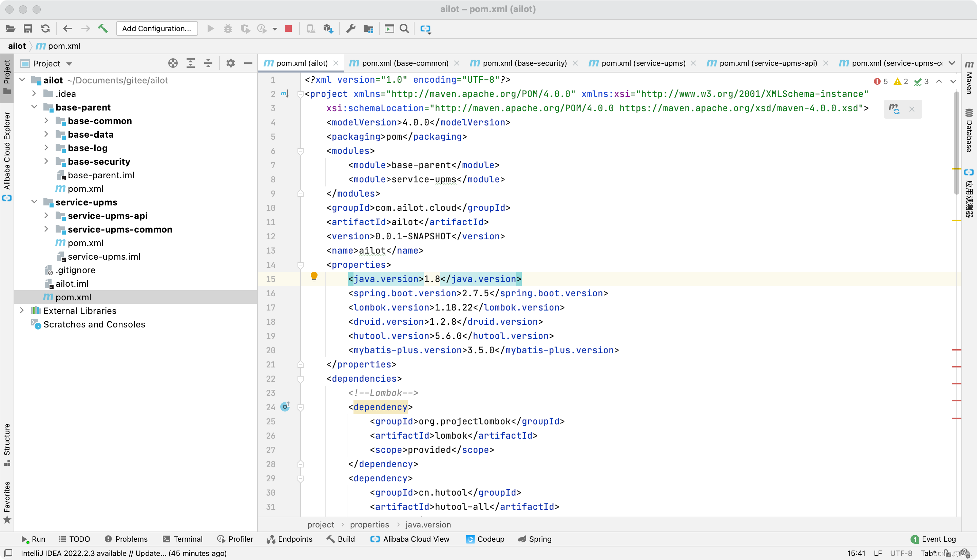
Task: Expand External Libraries node
Action: tap(22, 310)
